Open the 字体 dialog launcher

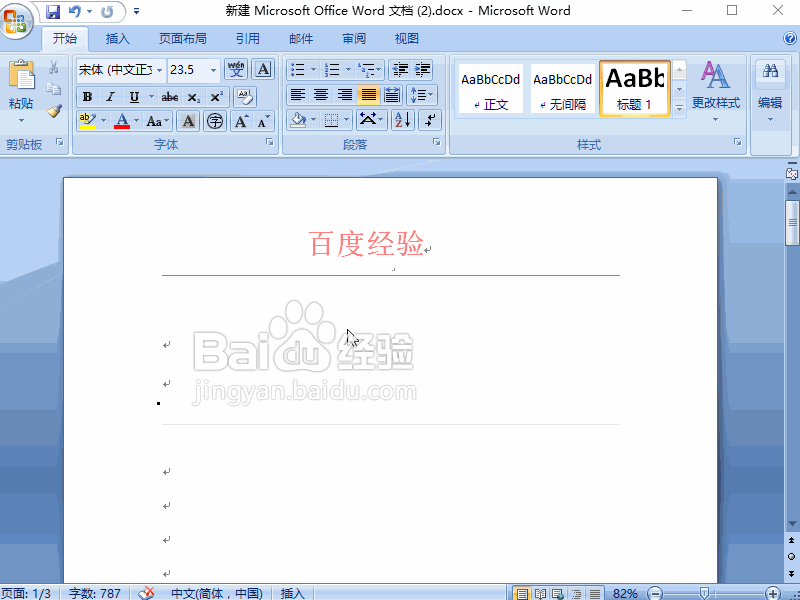click(x=270, y=143)
